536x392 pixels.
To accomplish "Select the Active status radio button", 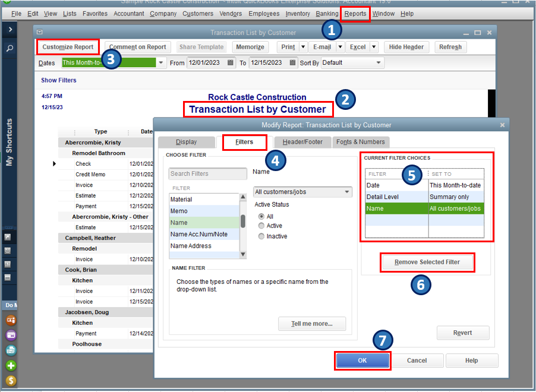I will coord(261,226).
